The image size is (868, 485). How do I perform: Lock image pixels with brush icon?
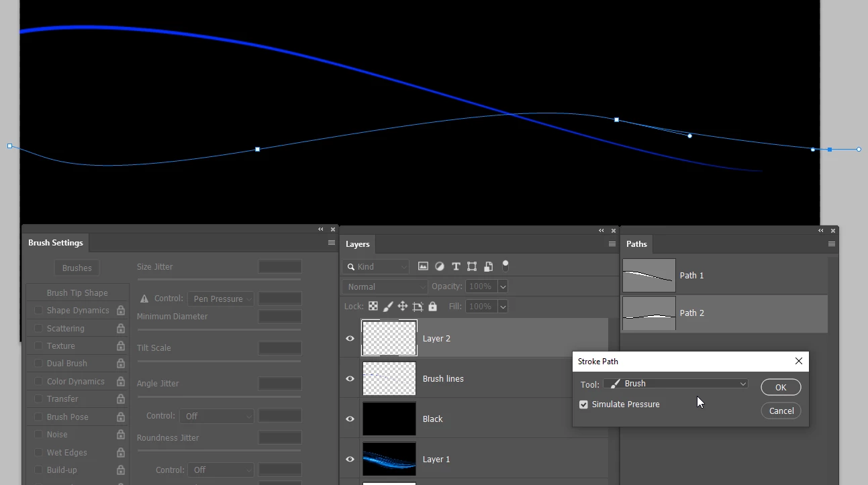click(x=388, y=307)
